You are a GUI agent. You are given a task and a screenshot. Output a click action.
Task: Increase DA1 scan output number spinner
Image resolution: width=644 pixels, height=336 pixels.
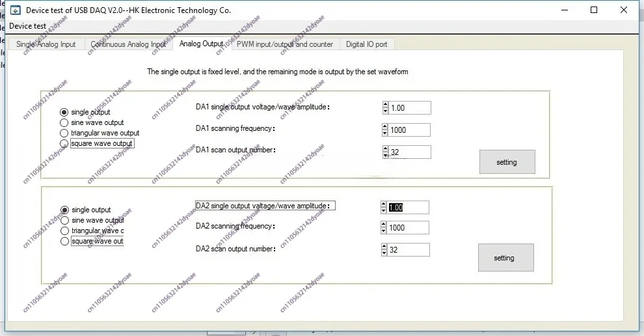[385, 149]
